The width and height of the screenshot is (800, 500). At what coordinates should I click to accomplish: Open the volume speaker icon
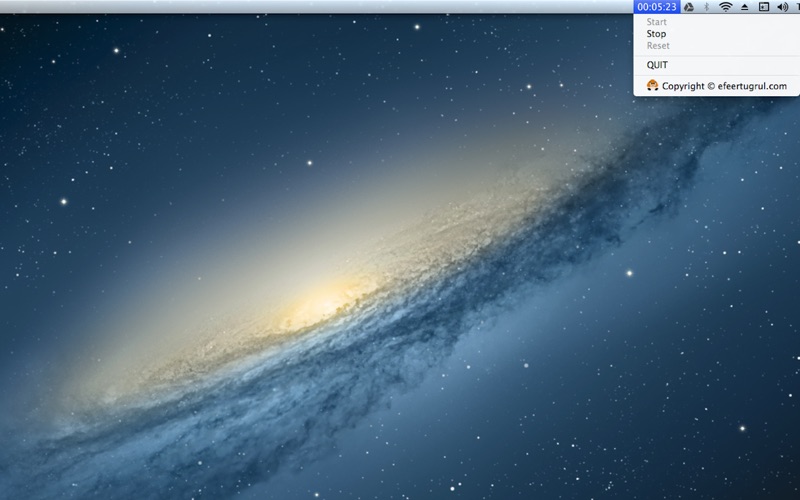coord(783,7)
